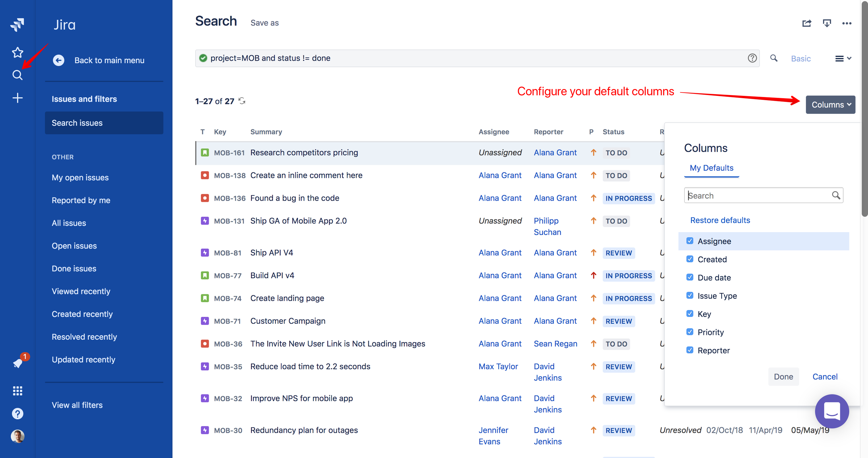Share search results using the export icon

click(807, 23)
